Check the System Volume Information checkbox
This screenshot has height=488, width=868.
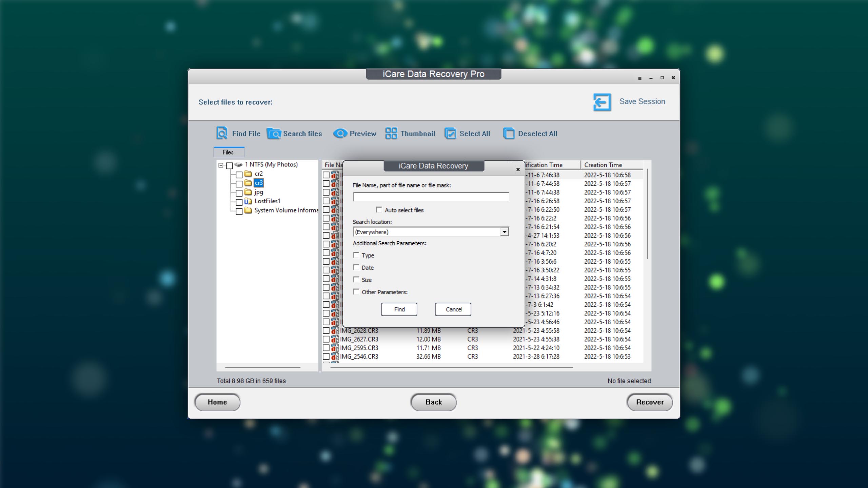tap(239, 211)
